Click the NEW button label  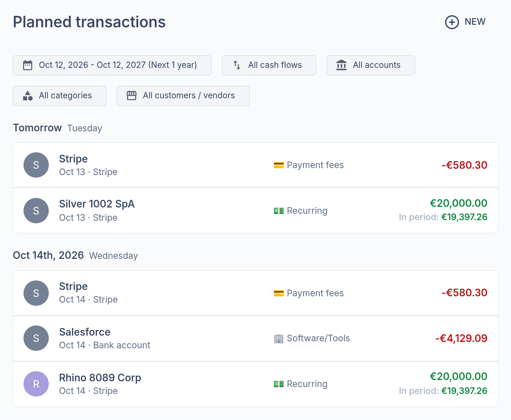[475, 22]
